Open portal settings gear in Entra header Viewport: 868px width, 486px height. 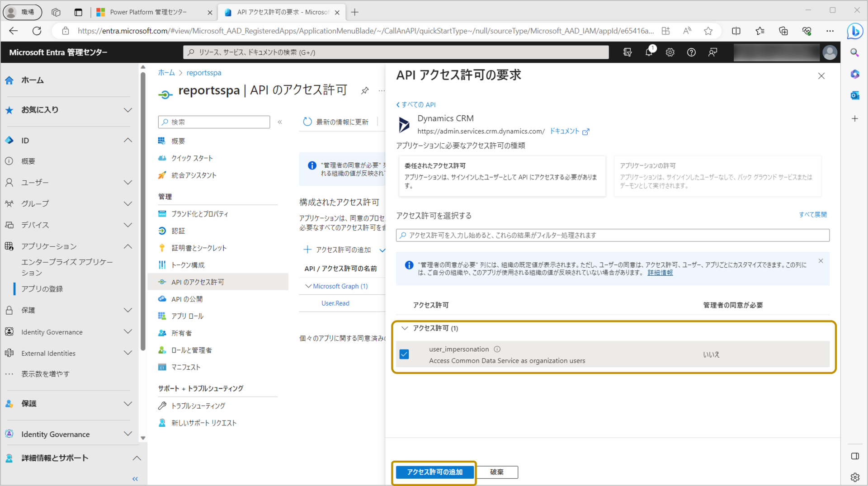pyautogui.click(x=670, y=52)
